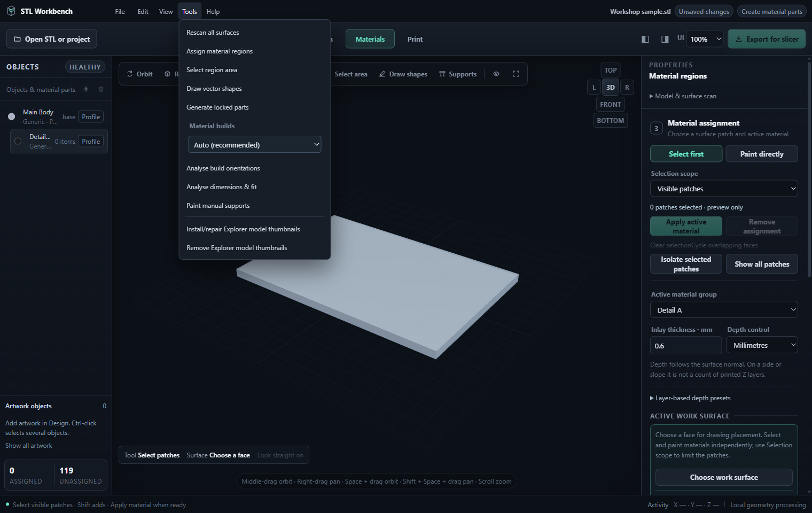
Task: Click the fullscreen viewport icon
Action: click(x=516, y=74)
